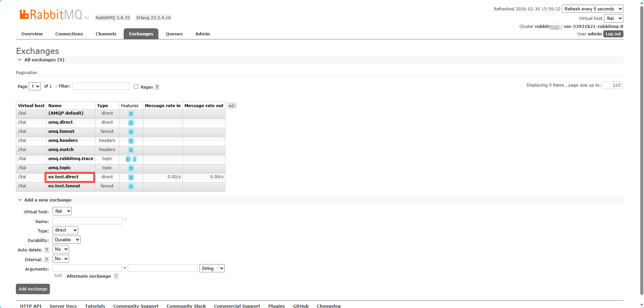Image resolution: width=644 pixels, height=308 pixels.
Task: Open the amq.headers exchange
Action: point(63,141)
